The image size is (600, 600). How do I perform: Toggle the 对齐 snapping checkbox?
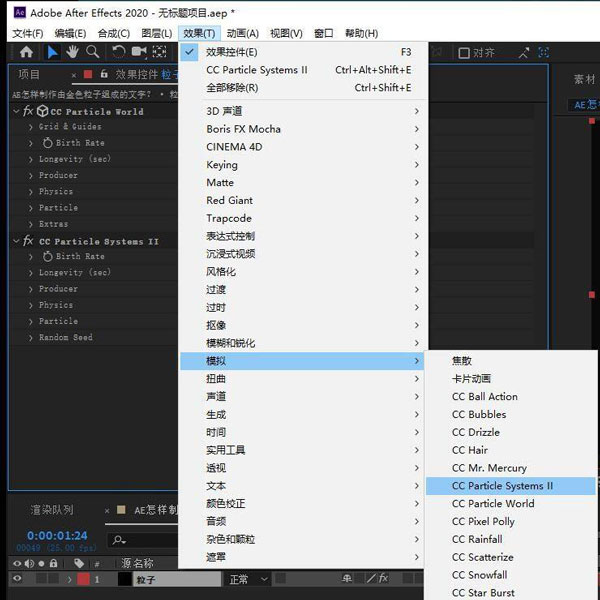[464, 53]
